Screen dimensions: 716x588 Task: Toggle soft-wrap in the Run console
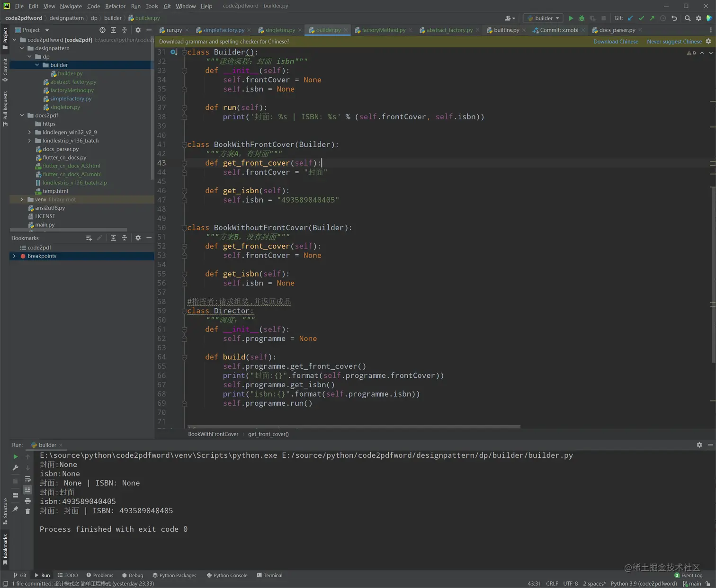27,479
